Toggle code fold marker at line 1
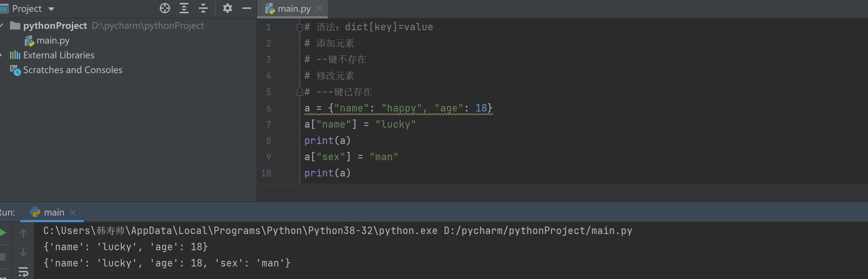Image resolution: width=868 pixels, height=279 pixels. (300, 27)
